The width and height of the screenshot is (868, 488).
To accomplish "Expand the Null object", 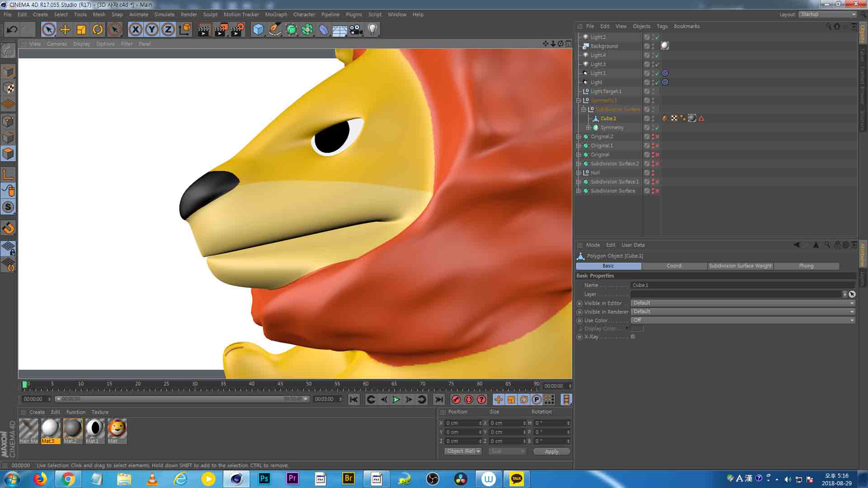I will 579,173.
